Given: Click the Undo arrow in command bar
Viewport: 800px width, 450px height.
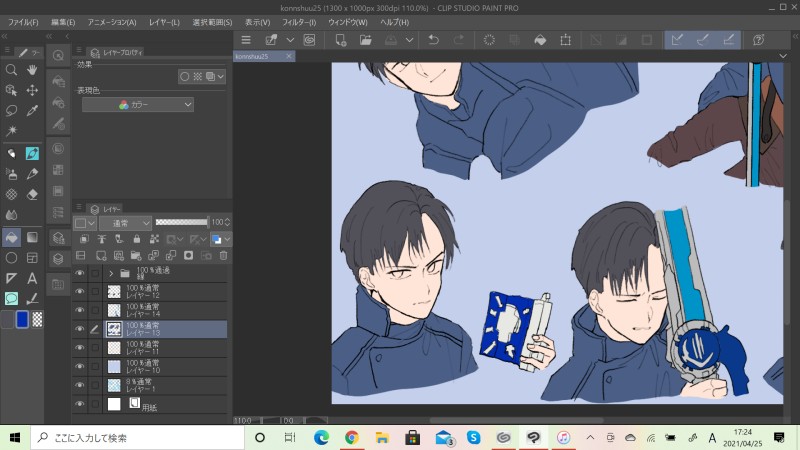Looking at the screenshot, I should coord(433,40).
